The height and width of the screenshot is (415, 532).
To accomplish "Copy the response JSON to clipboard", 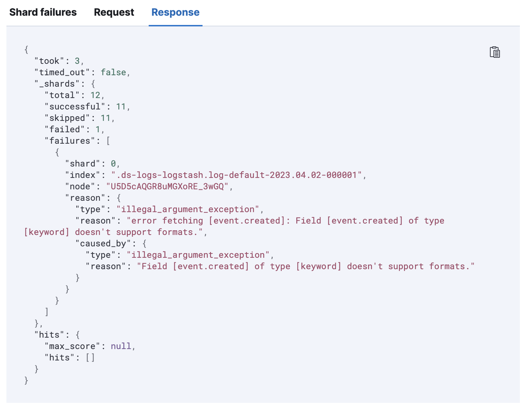I will pos(495,52).
